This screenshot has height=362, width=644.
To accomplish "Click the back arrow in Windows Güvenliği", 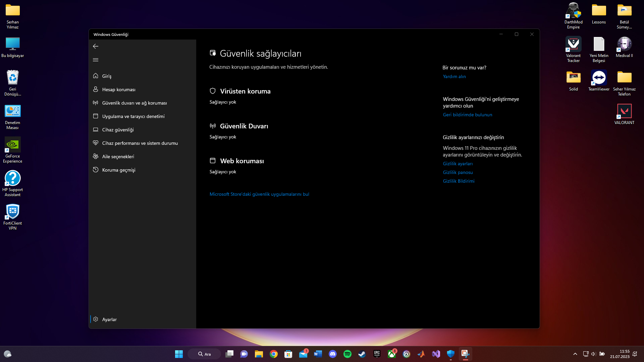I will click(96, 46).
